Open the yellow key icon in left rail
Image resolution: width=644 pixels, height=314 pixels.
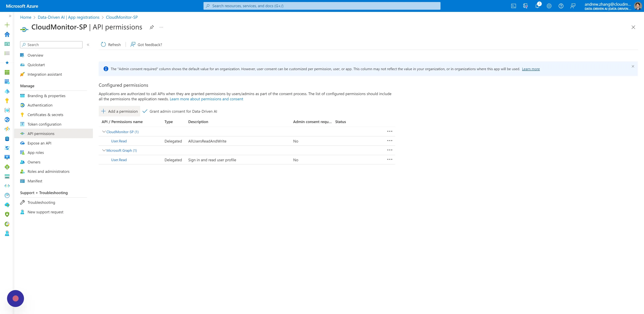[x=7, y=101]
